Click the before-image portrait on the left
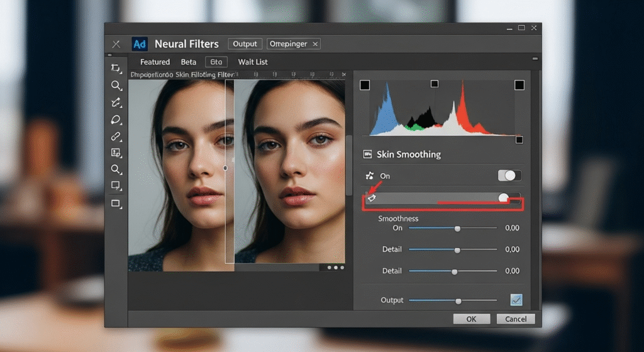The height and width of the screenshot is (352, 644). [x=181, y=175]
